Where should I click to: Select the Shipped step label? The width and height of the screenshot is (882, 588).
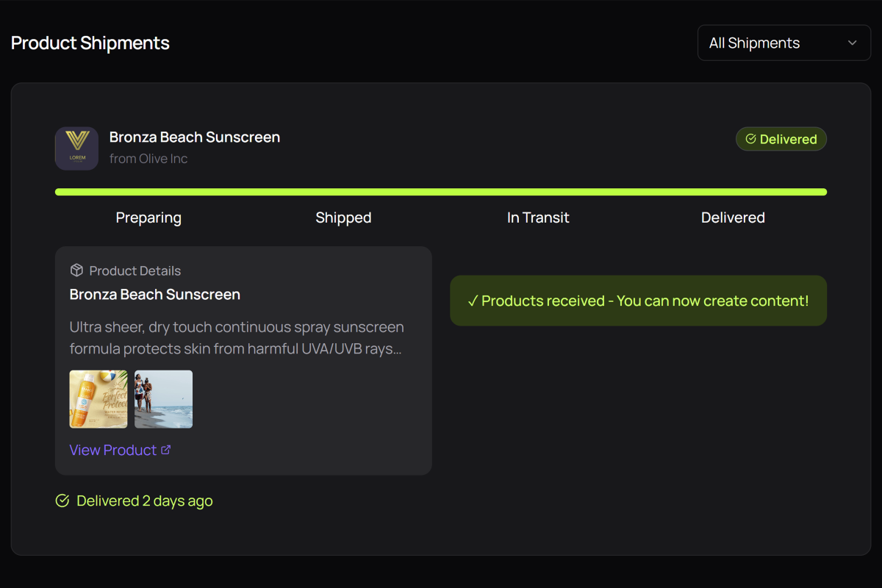click(343, 218)
